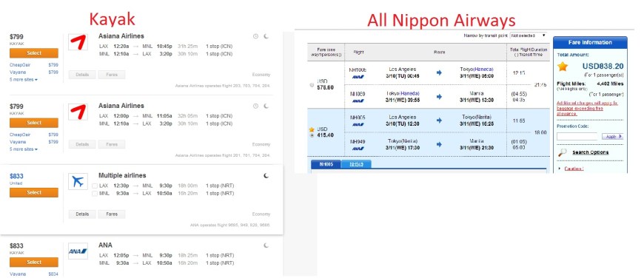Screen dimensions: 644x278
Task: Click the moon icon on the Multiple airlines flight
Action: click(266, 175)
